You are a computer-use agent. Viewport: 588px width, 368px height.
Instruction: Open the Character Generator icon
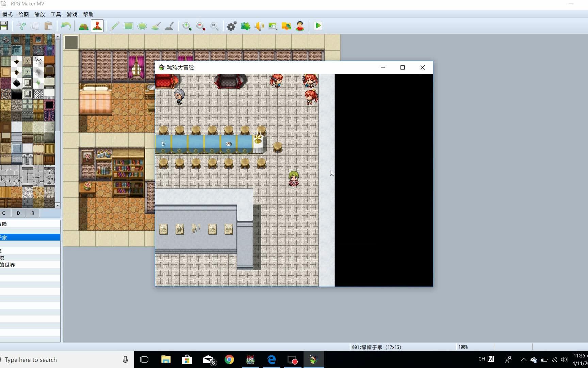[300, 26]
